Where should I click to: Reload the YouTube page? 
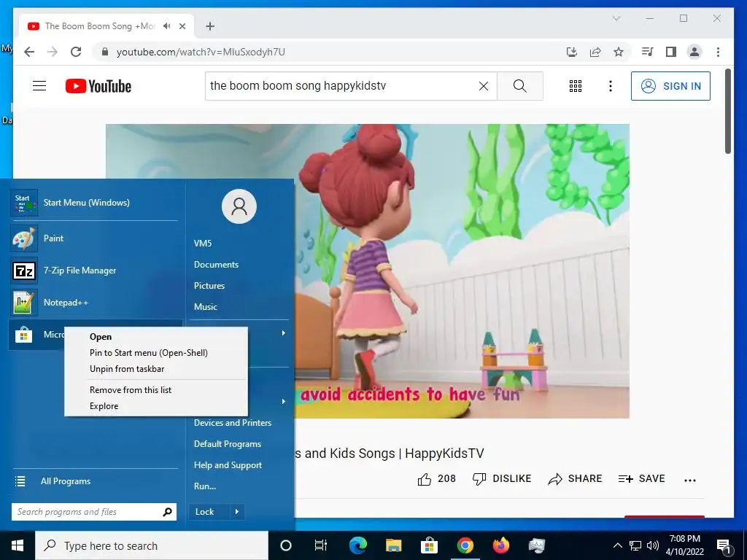pyautogui.click(x=76, y=52)
